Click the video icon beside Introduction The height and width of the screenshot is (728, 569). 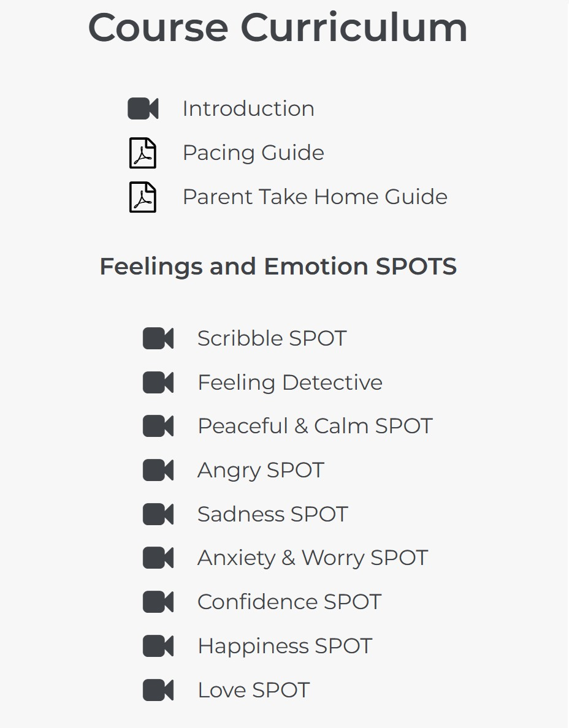click(x=143, y=109)
